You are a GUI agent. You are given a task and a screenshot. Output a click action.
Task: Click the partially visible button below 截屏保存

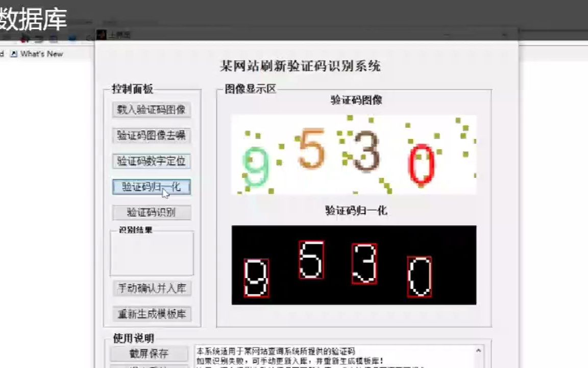tap(149, 366)
